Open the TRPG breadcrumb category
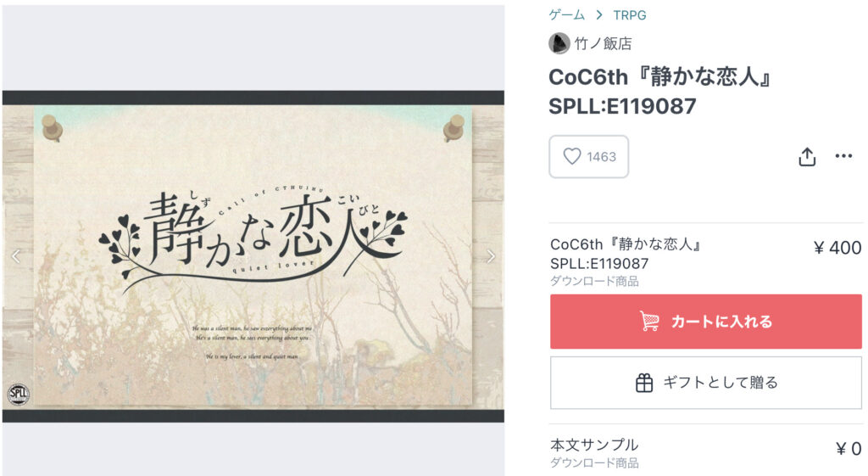 pos(630,15)
